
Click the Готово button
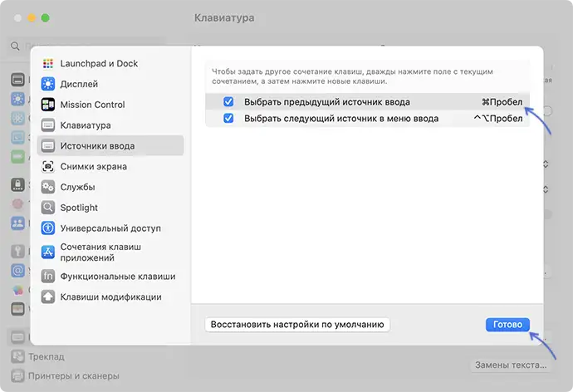tap(507, 325)
